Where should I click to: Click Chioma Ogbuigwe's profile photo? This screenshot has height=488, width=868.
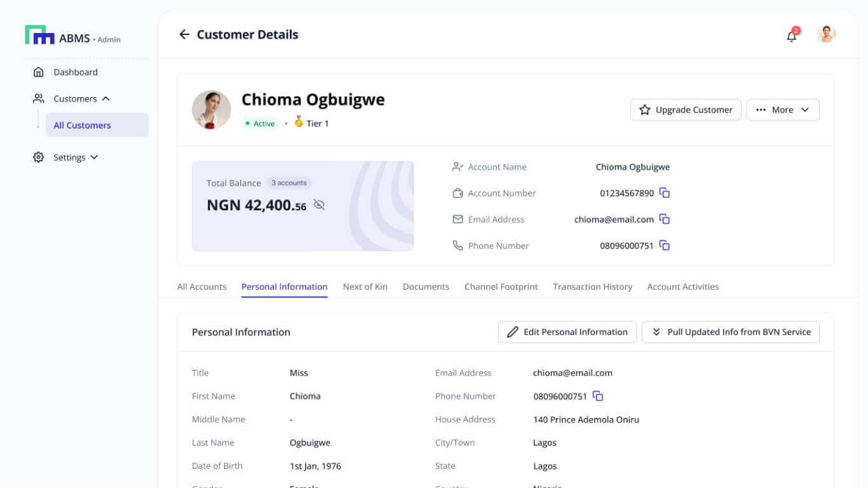click(212, 110)
